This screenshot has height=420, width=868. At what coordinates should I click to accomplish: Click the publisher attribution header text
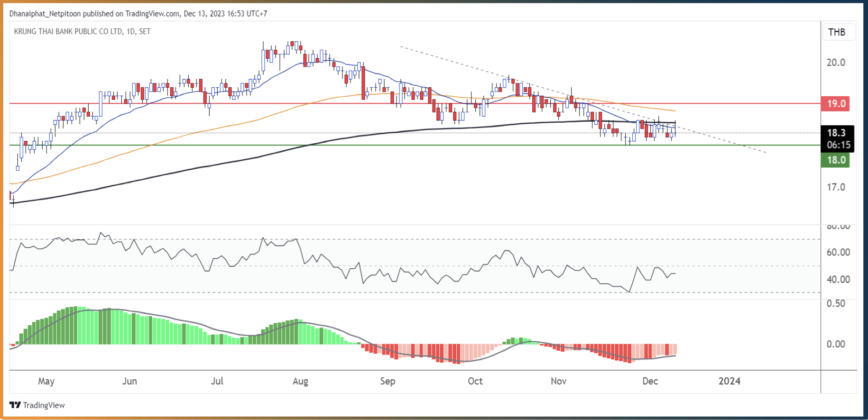[x=138, y=13]
